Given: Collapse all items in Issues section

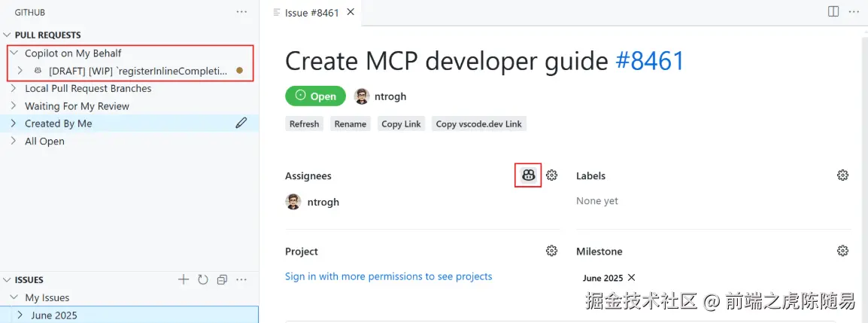Looking at the screenshot, I should point(222,280).
